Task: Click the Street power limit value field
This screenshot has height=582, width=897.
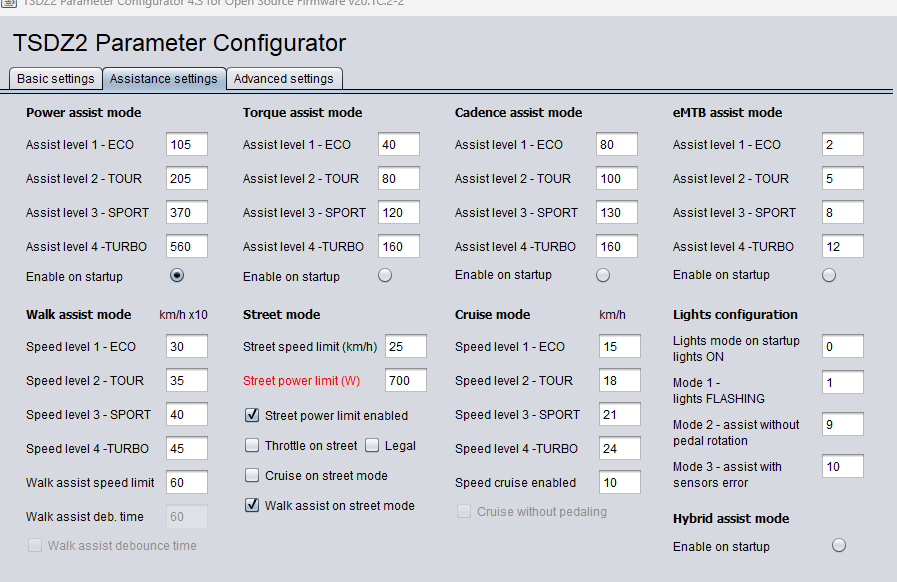Action: 406,380
